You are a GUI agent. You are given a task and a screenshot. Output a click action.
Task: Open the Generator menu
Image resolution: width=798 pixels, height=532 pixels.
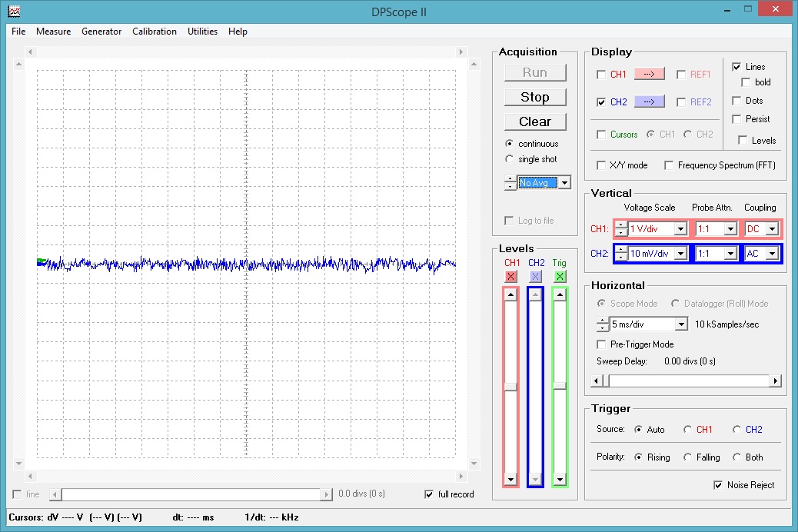coord(101,32)
